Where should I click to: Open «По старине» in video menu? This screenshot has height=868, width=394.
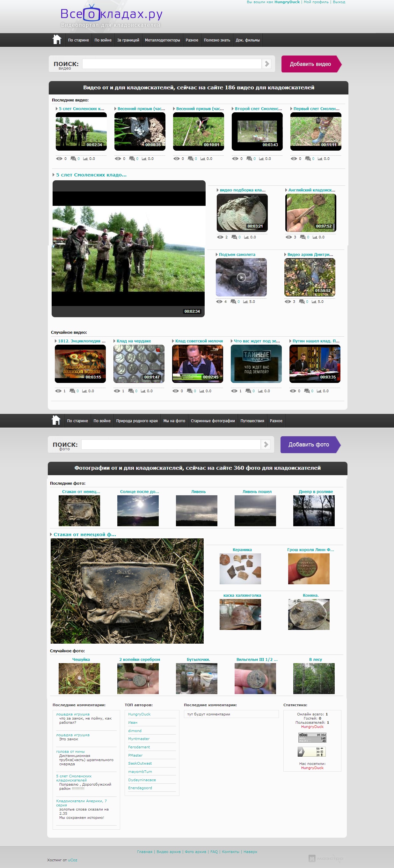(78, 40)
